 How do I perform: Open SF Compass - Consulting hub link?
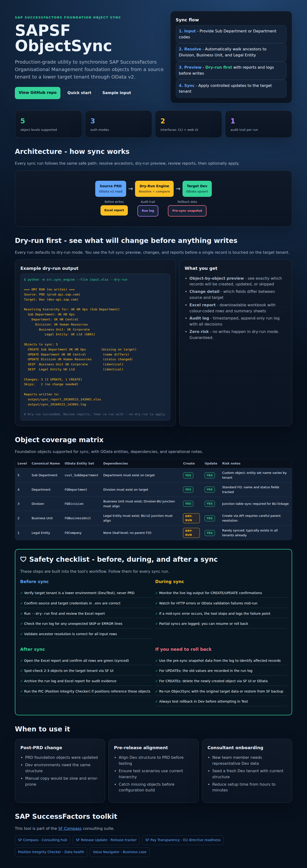click(42, 840)
